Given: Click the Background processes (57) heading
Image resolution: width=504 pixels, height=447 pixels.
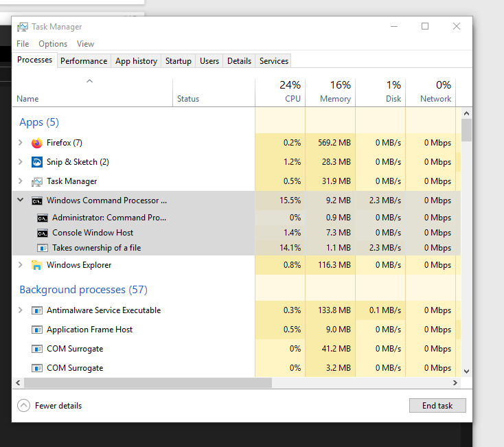Looking at the screenshot, I should 84,290.
